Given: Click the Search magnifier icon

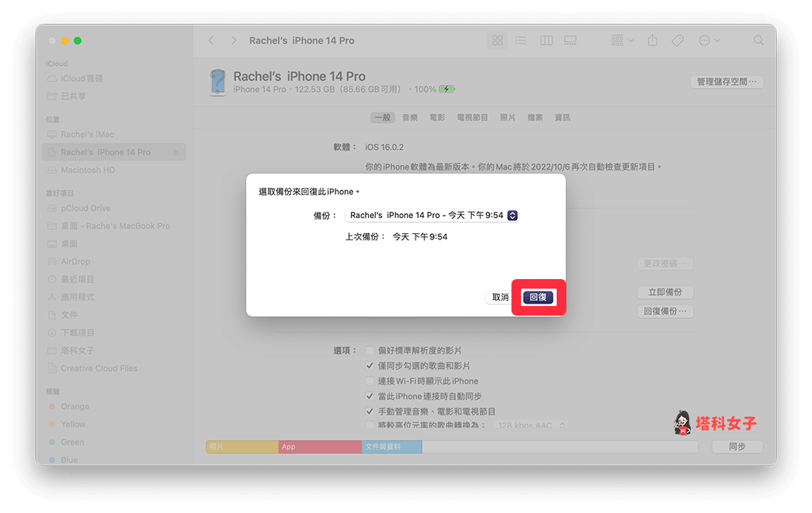Looking at the screenshot, I should point(759,40).
